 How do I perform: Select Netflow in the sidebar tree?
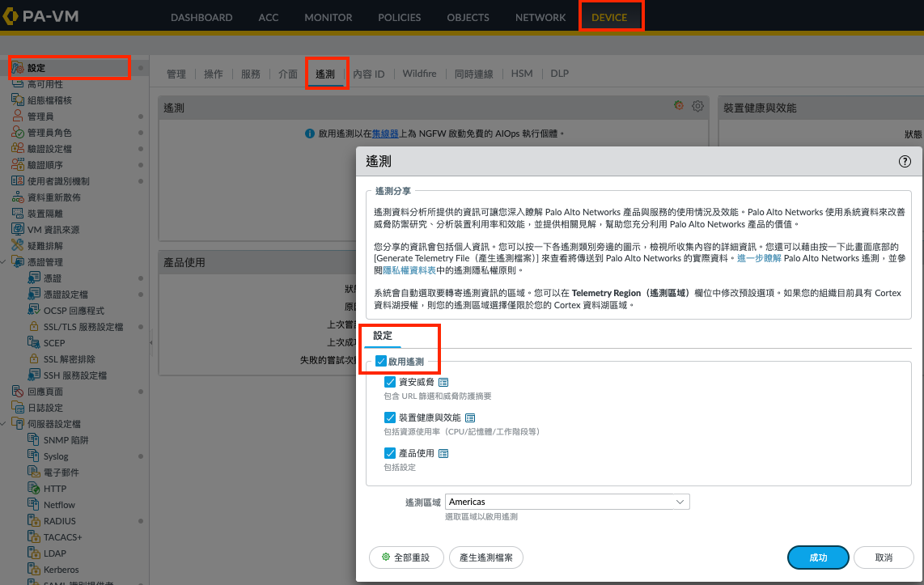pyautogui.click(x=60, y=505)
